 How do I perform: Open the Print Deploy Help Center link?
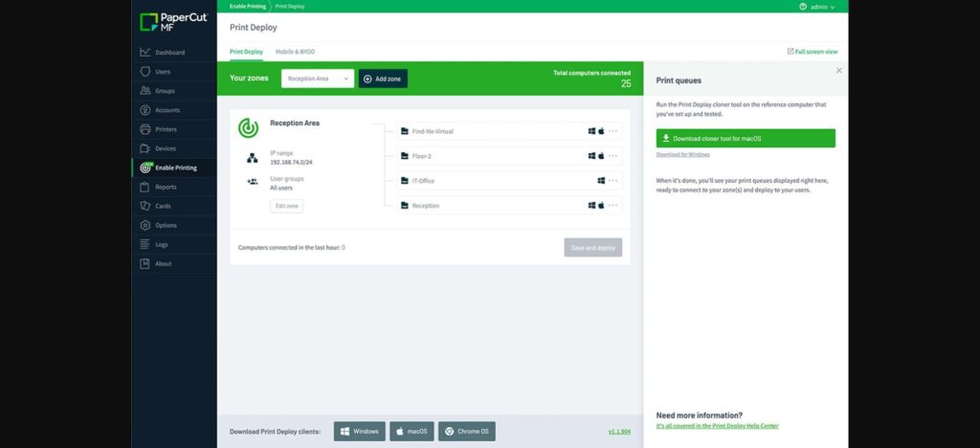pyautogui.click(x=718, y=426)
